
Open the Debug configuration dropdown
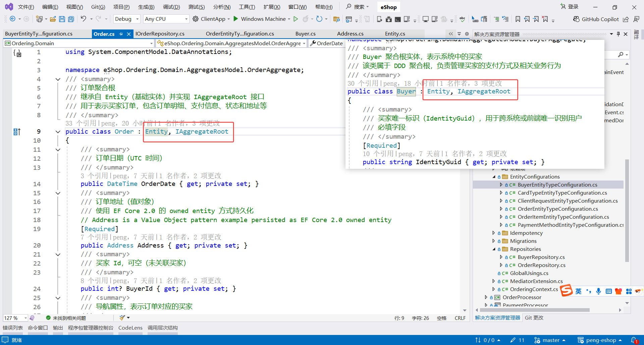(127, 19)
